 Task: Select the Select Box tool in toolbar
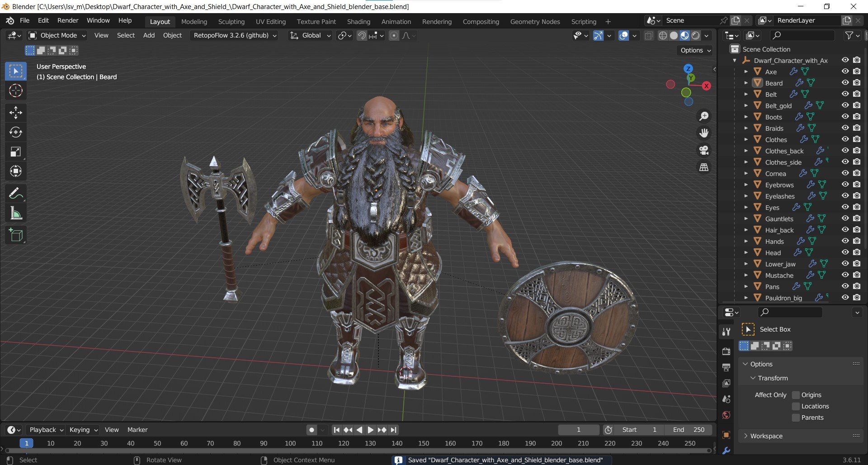[x=16, y=71]
